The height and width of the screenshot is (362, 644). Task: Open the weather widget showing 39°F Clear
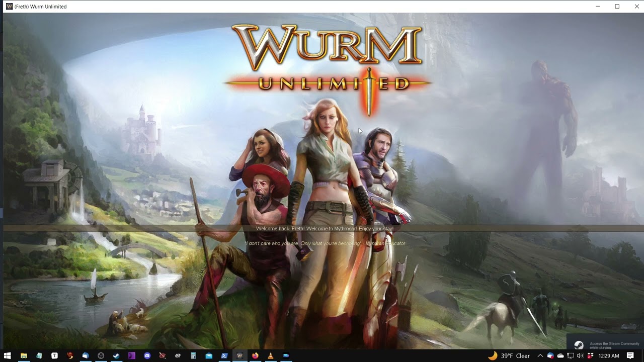point(509,355)
